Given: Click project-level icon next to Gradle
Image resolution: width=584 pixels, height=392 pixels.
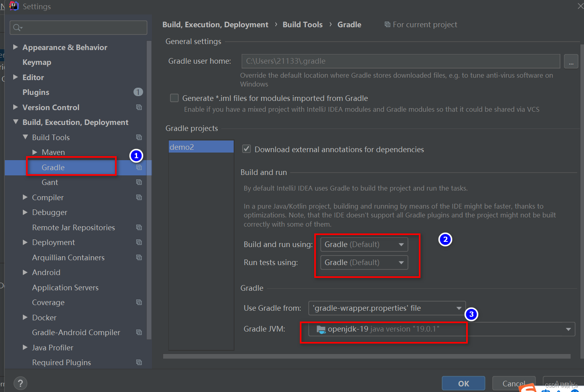Looking at the screenshot, I should click(x=139, y=167).
